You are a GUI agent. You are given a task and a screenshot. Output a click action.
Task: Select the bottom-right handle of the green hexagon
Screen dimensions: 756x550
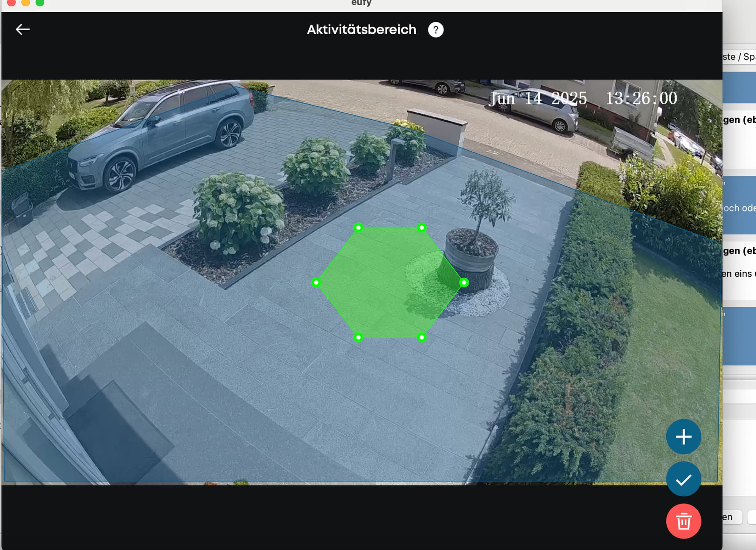point(422,337)
